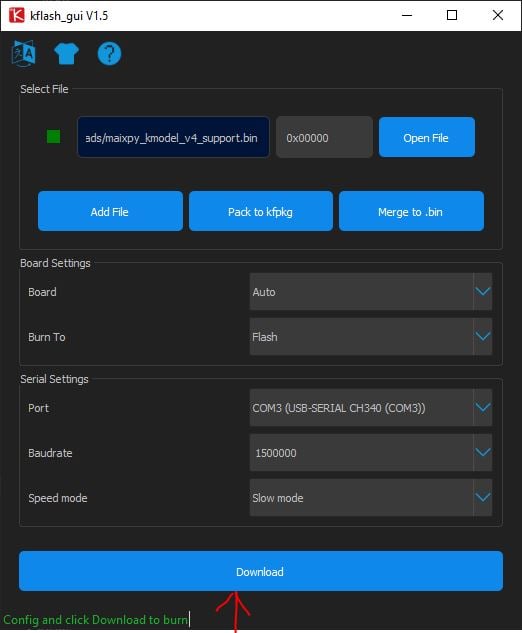The height and width of the screenshot is (633, 522).
Task: Click the kflash_gui logo in title bar
Action: [x=17, y=15]
